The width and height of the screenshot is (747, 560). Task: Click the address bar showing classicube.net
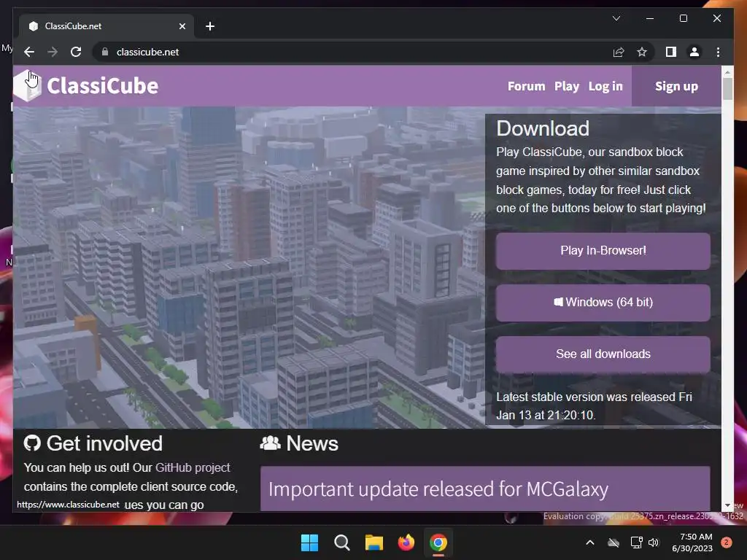click(x=352, y=52)
